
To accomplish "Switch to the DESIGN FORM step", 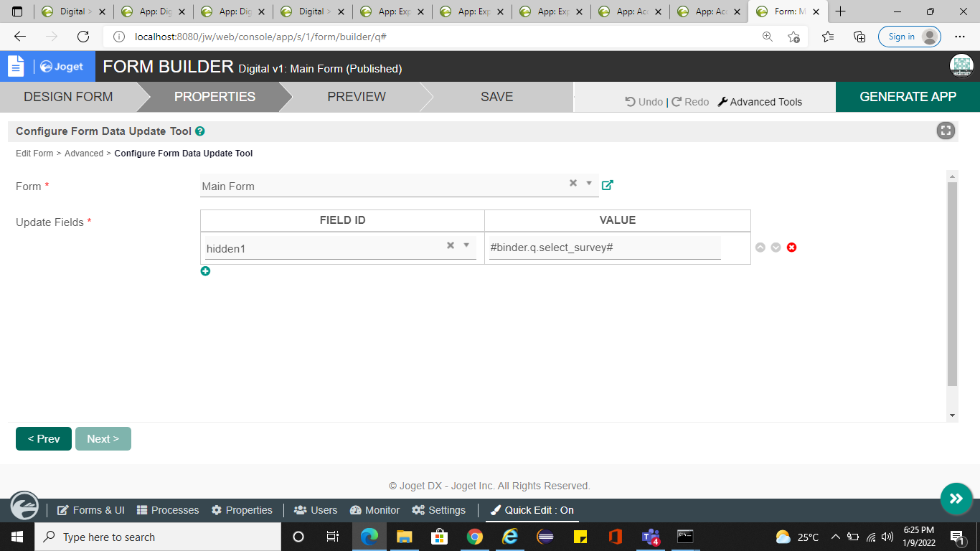I will (68, 97).
